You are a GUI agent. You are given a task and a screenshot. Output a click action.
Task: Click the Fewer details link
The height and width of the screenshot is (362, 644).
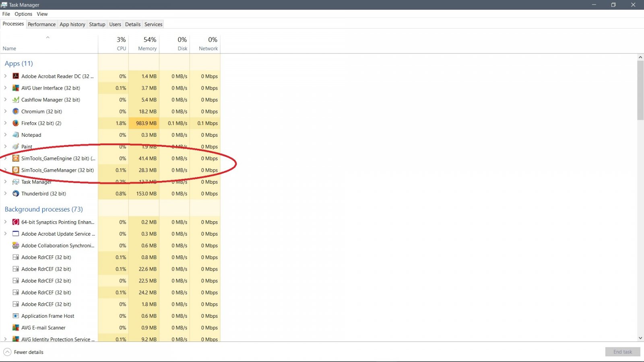click(29, 352)
